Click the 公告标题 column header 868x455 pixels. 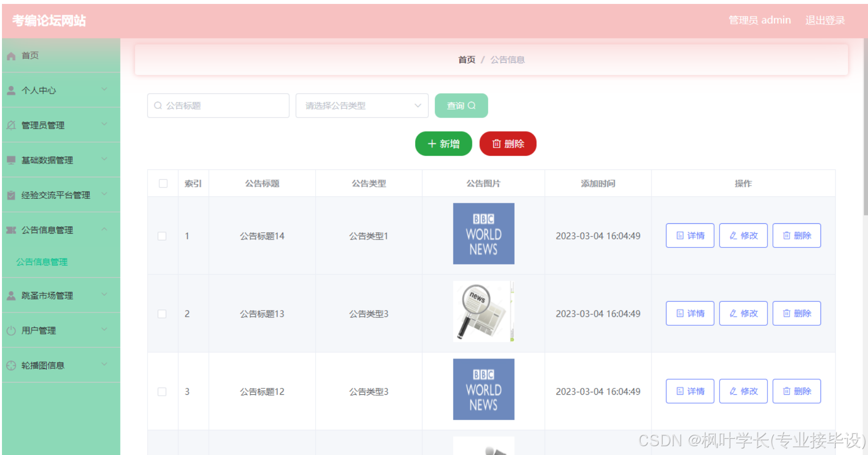tap(262, 184)
